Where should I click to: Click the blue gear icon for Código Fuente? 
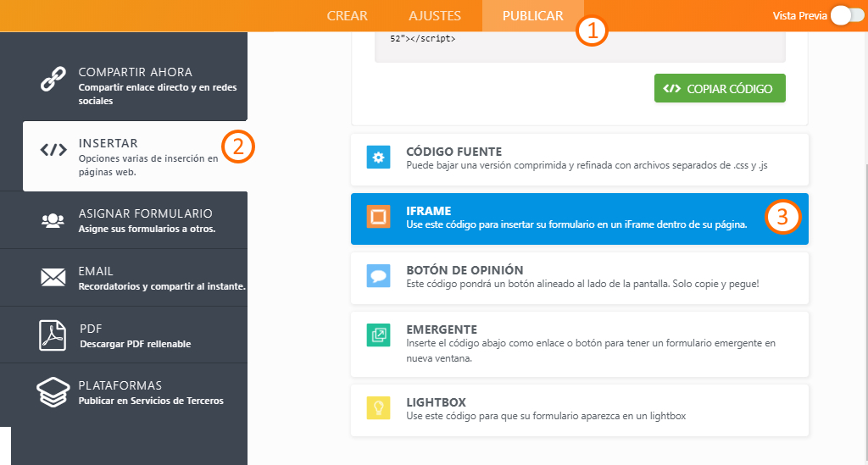(x=379, y=158)
